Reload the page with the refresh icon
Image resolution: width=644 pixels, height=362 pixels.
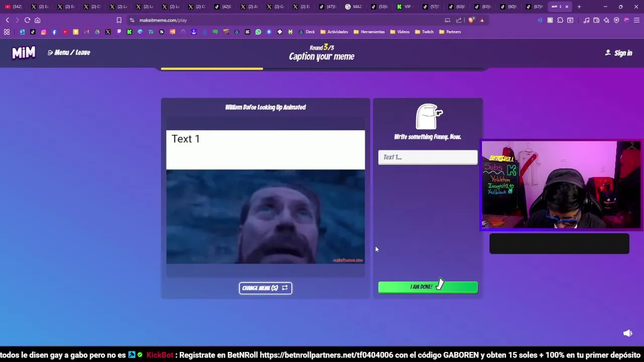[x=27, y=20]
